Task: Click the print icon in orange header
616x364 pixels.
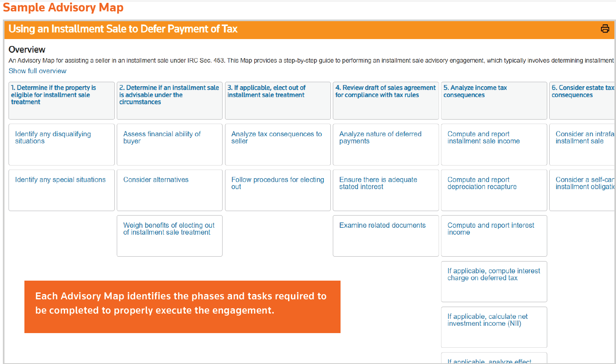Action: (605, 28)
